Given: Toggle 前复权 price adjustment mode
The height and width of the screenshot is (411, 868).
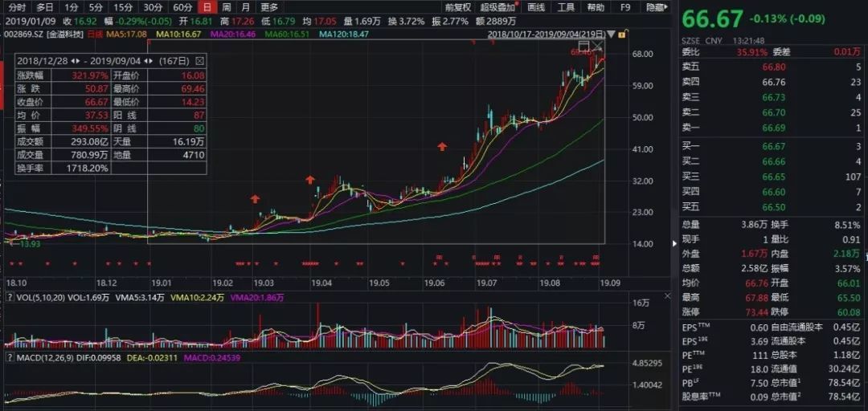Looking at the screenshot, I should (x=458, y=7).
